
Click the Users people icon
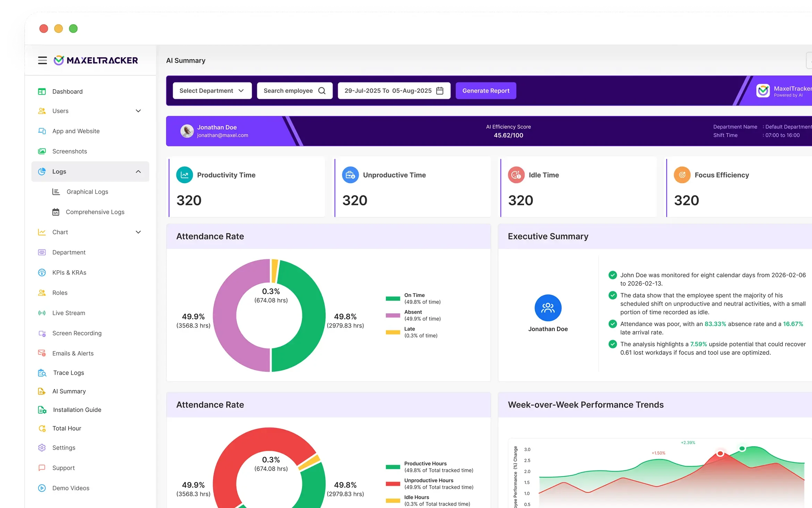pos(42,111)
